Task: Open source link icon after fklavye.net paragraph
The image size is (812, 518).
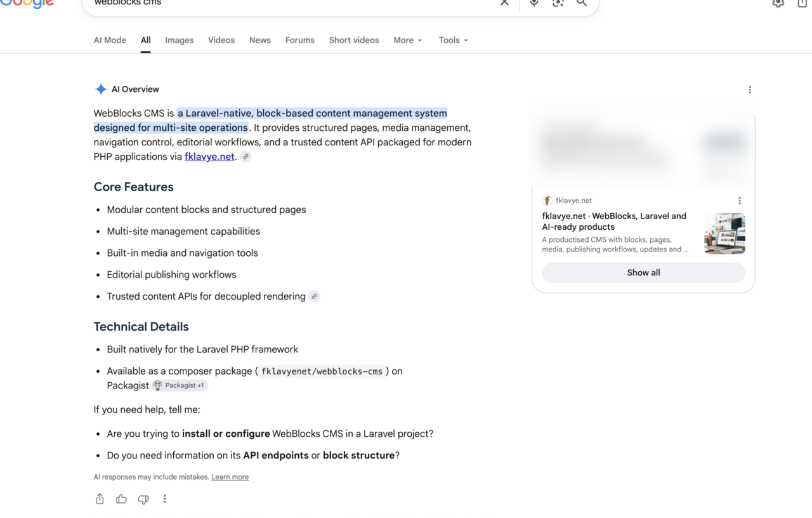Action: point(246,157)
